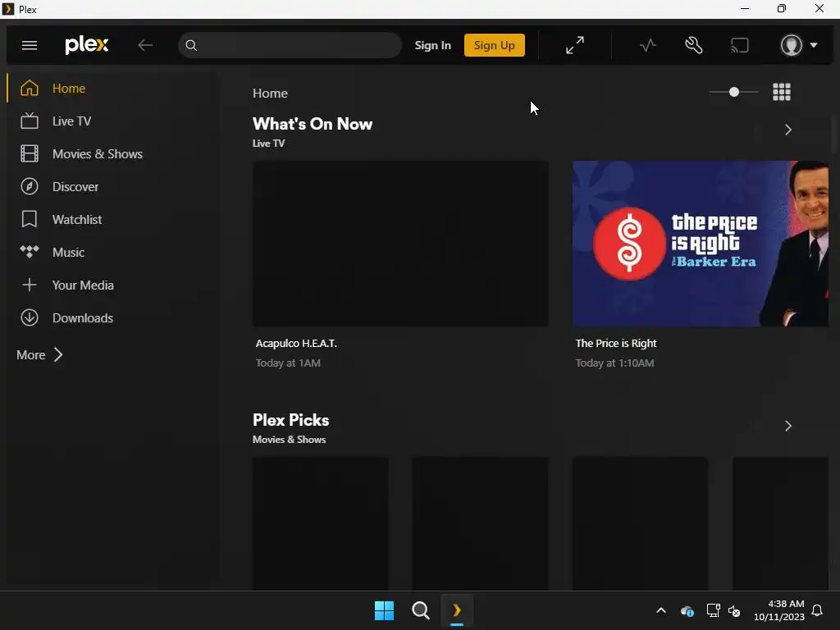This screenshot has height=630, width=840.
Task: Open the Plex Picks heading
Action: 291,420
